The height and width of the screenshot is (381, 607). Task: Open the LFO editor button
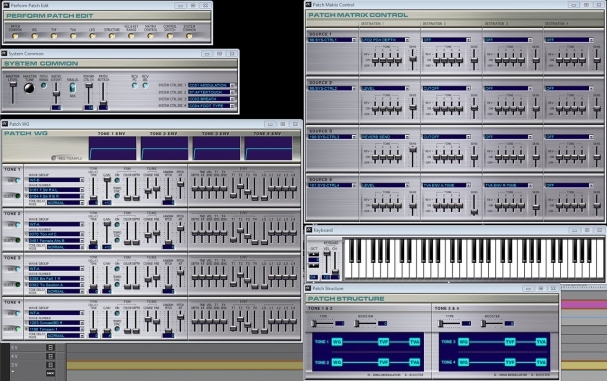coord(92,36)
